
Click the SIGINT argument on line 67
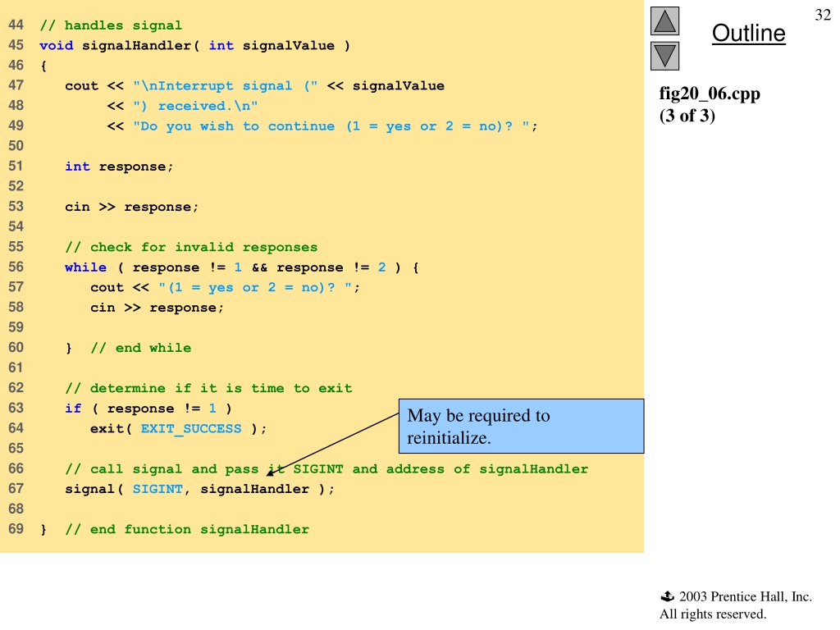point(157,489)
